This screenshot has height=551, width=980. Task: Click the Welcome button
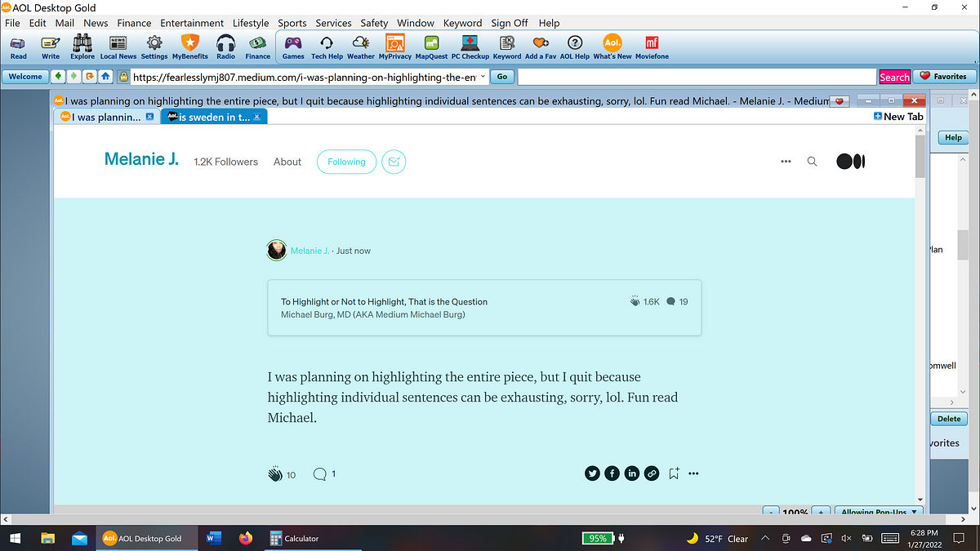(25, 76)
